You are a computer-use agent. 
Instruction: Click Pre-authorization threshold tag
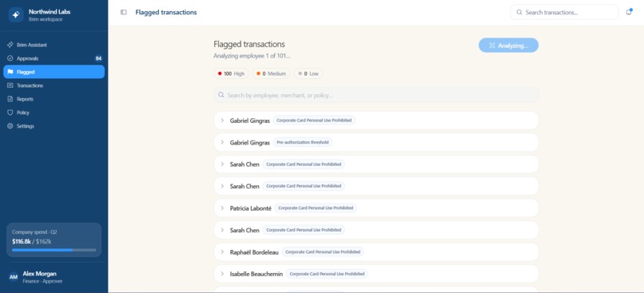pos(303,142)
